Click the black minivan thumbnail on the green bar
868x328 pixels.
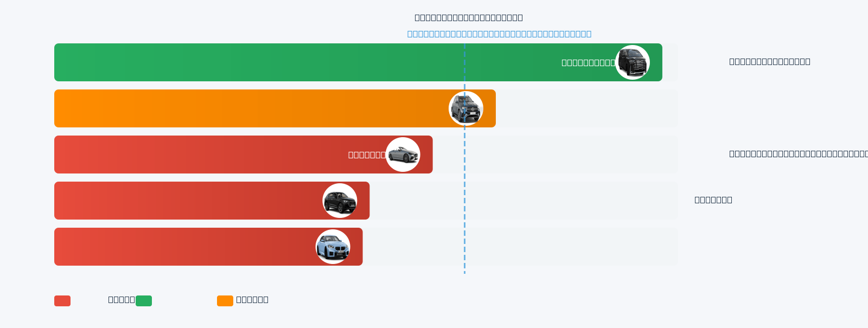[x=633, y=62]
